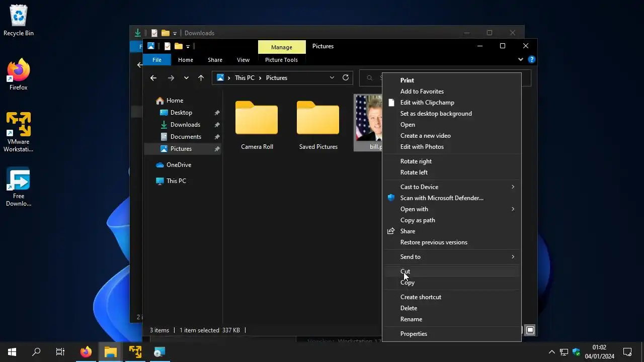Open Task View on the taskbar
The image size is (644, 362).
tap(60, 352)
